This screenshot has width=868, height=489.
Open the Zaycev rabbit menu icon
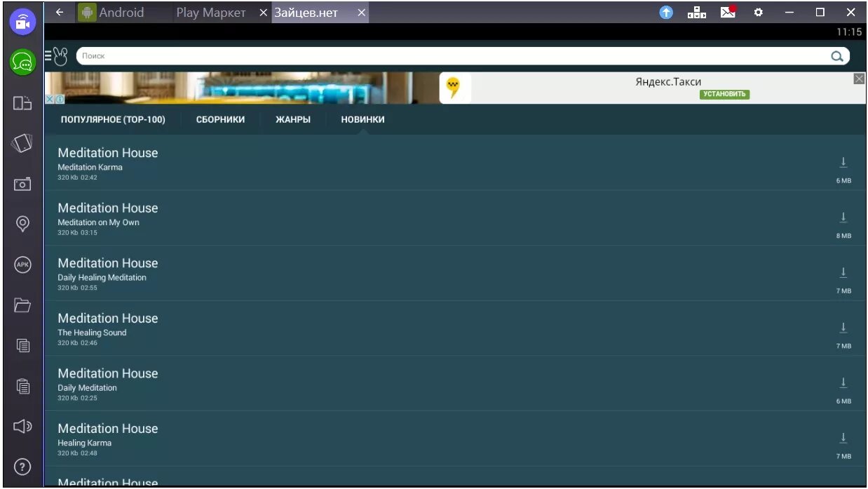(57, 56)
